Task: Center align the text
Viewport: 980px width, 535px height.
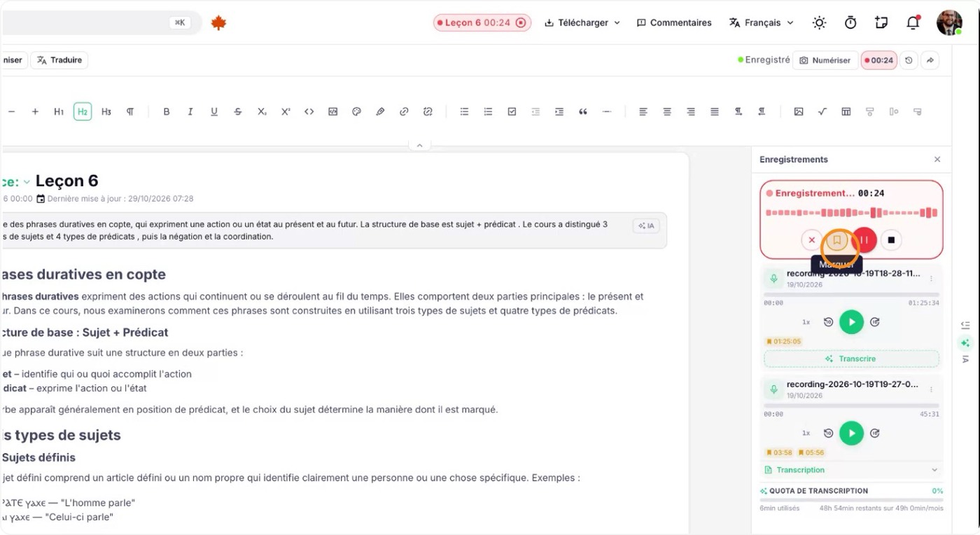Action: click(x=667, y=111)
